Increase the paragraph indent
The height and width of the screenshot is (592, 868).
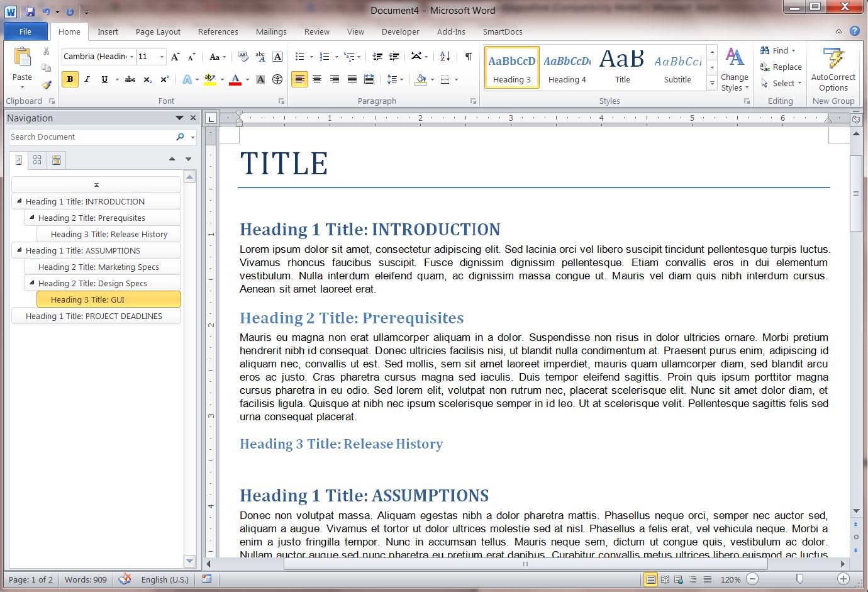tap(394, 57)
